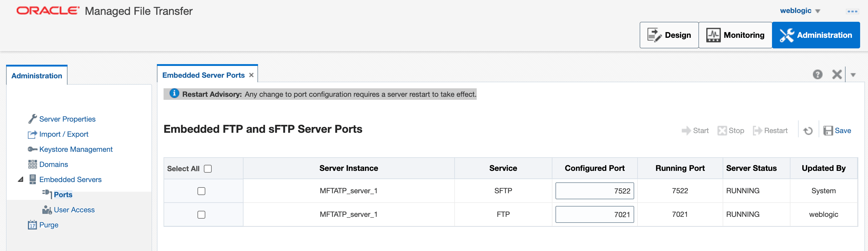The height and width of the screenshot is (251, 868).
Task: Click the Save button label
Action: [843, 131]
